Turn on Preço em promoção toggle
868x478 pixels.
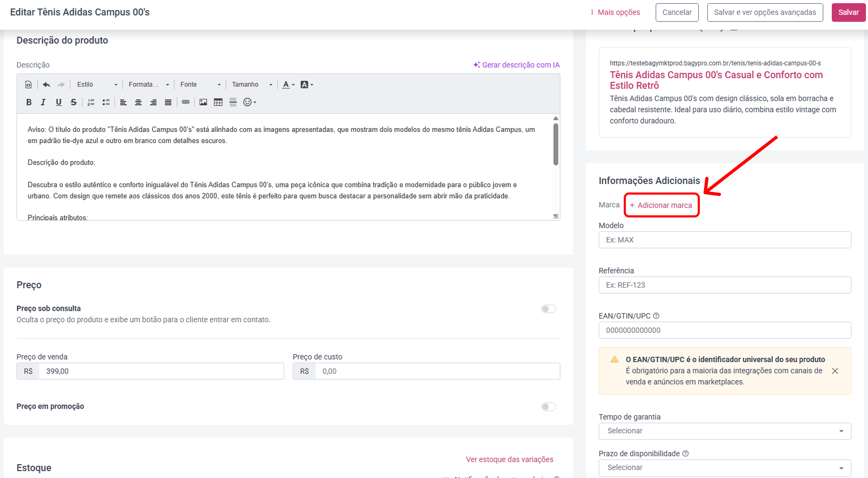click(x=549, y=407)
